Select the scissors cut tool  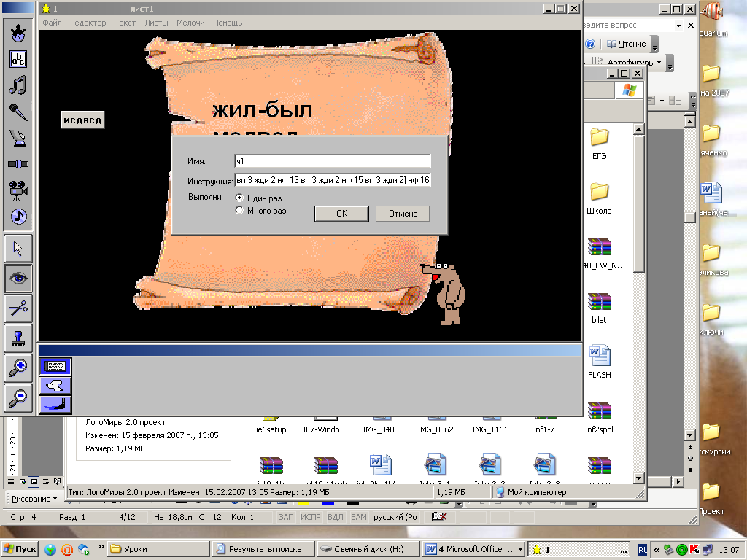[x=18, y=308]
